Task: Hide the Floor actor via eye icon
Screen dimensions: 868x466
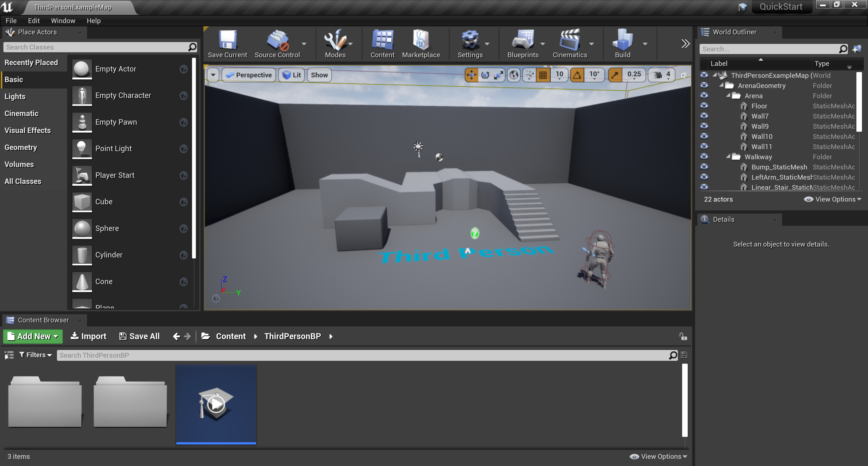Action: [x=704, y=106]
